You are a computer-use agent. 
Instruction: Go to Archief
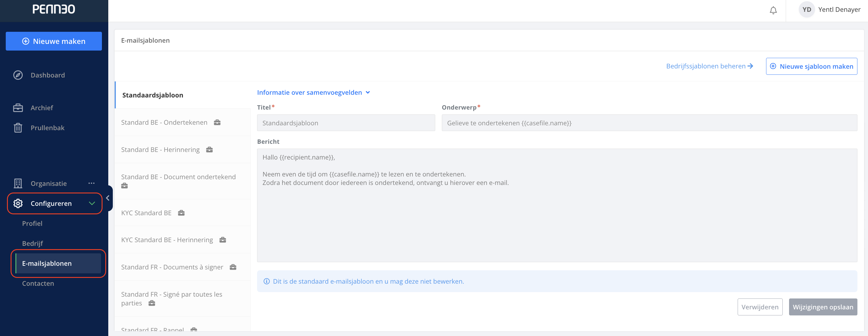tap(42, 108)
